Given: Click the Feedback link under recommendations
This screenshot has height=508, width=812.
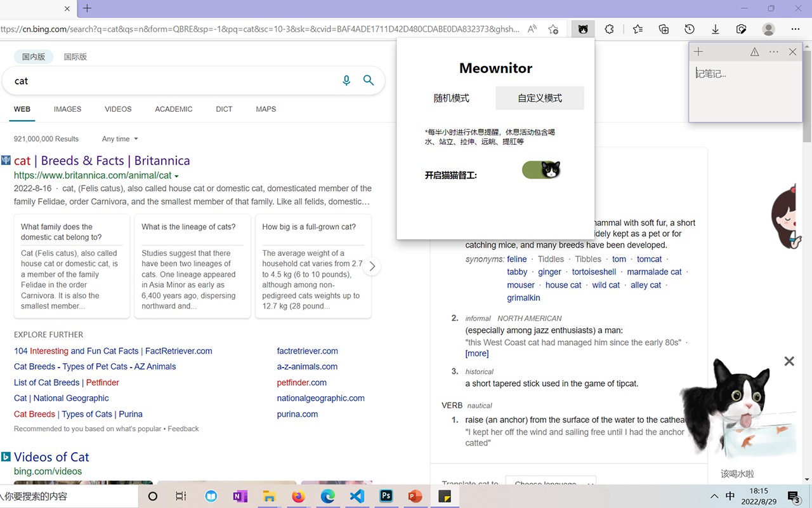Looking at the screenshot, I should [183, 429].
